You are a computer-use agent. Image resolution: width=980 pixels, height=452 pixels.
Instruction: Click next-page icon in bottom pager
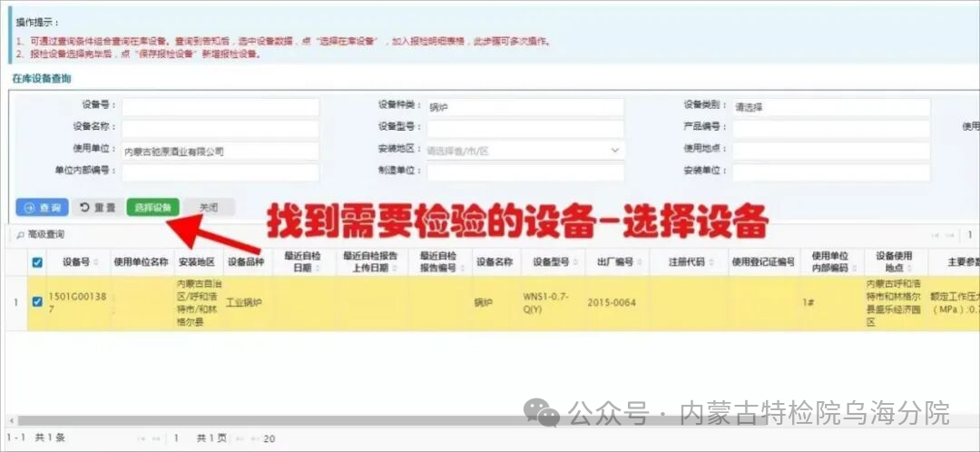pyautogui.click(x=238, y=439)
